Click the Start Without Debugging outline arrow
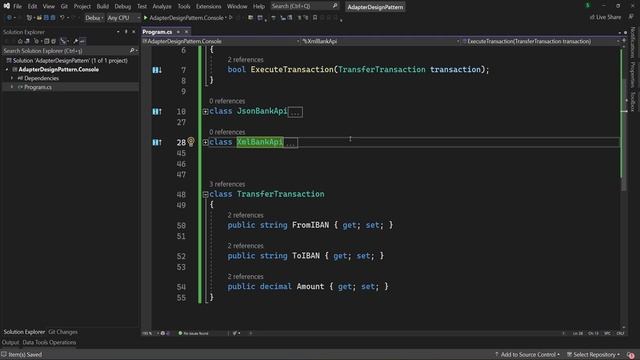Screen dimensions: 640x360 (x=231, y=18)
